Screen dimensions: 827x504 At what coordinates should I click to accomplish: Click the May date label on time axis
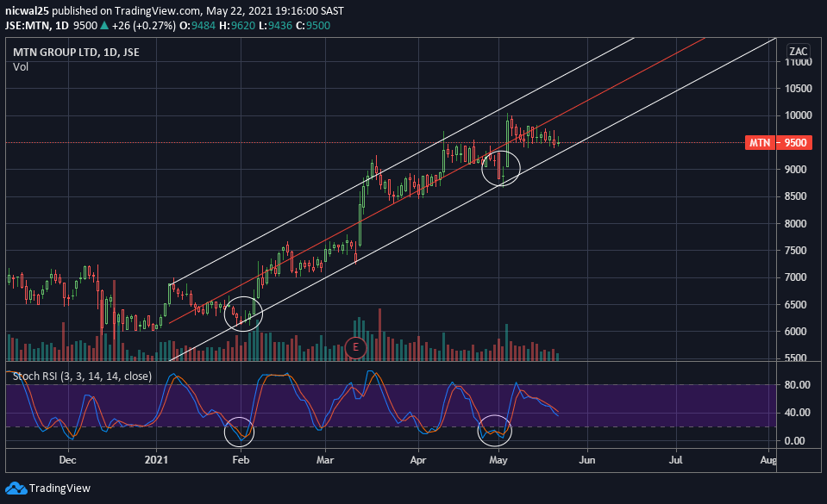click(x=498, y=460)
